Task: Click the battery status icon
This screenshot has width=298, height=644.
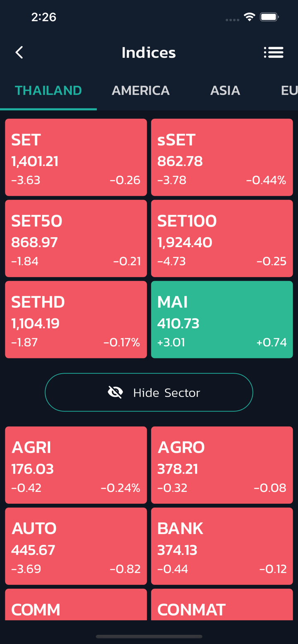Action: (x=269, y=17)
